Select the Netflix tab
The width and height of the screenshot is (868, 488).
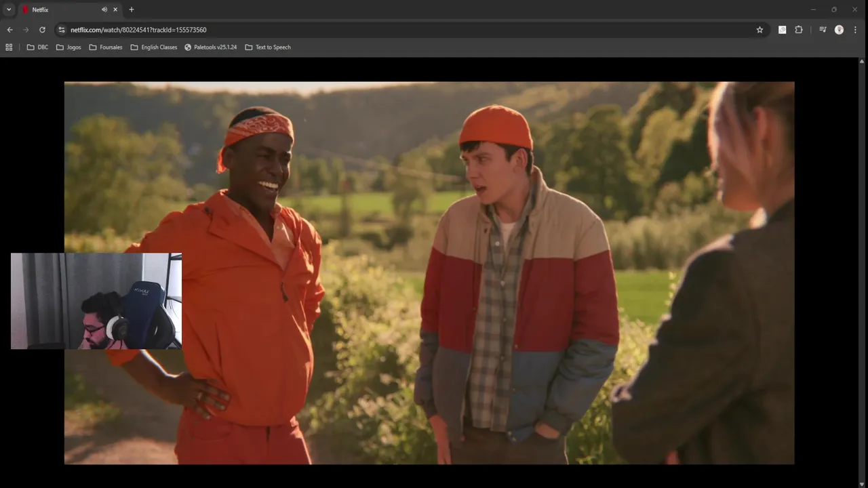point(71,9)
